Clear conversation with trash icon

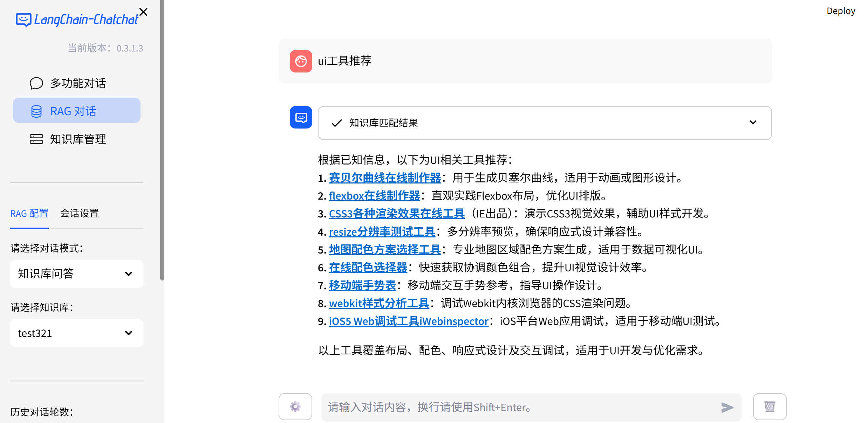[x=770, y=407]
